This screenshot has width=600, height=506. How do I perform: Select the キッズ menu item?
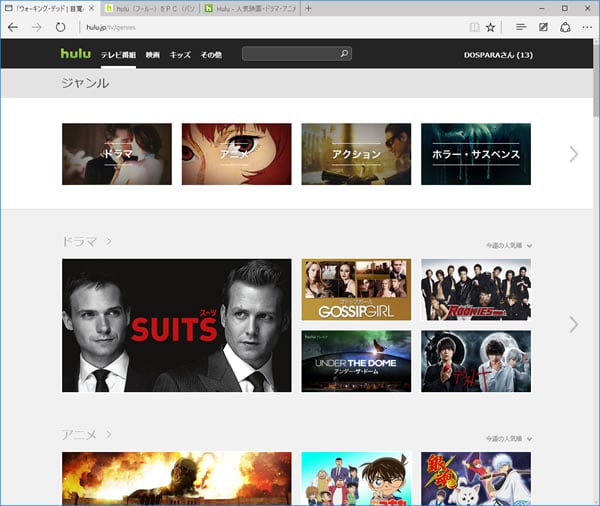(x=180, y=55)
